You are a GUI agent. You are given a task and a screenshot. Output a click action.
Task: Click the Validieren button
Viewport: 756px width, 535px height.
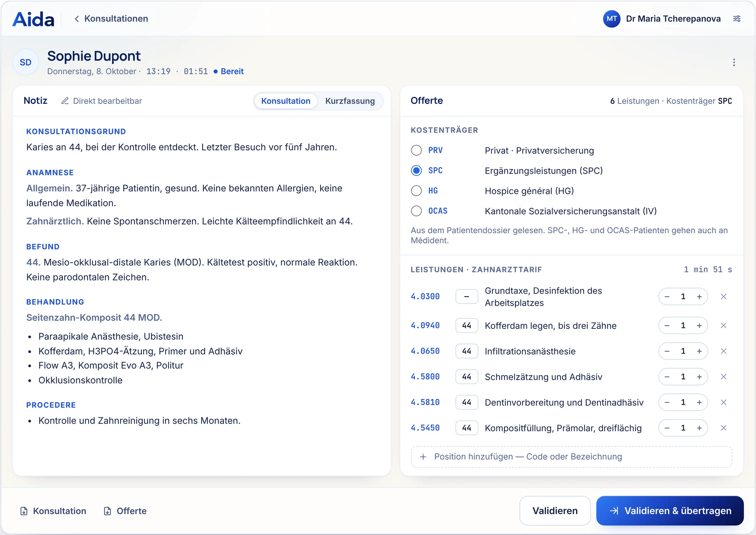pyautogui.click(x=555, y=511)
